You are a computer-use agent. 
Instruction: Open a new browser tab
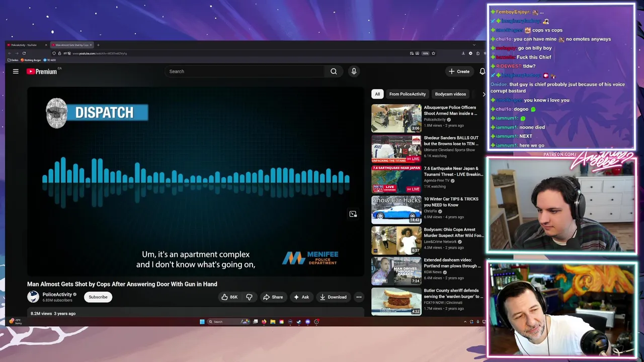point(98,45)
